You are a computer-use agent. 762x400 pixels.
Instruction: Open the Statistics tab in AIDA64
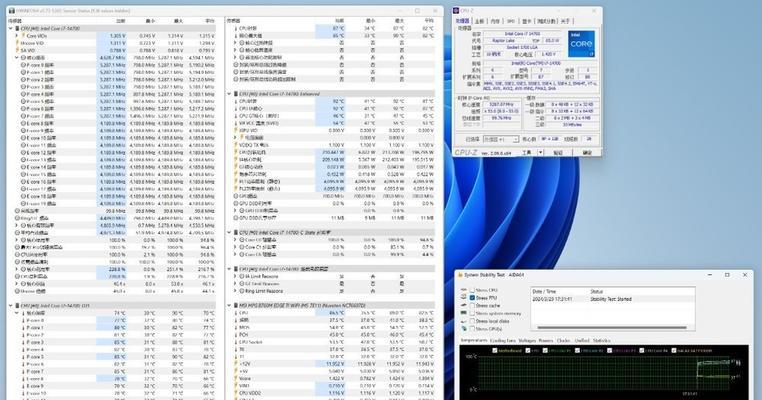(x=602, y=341)
